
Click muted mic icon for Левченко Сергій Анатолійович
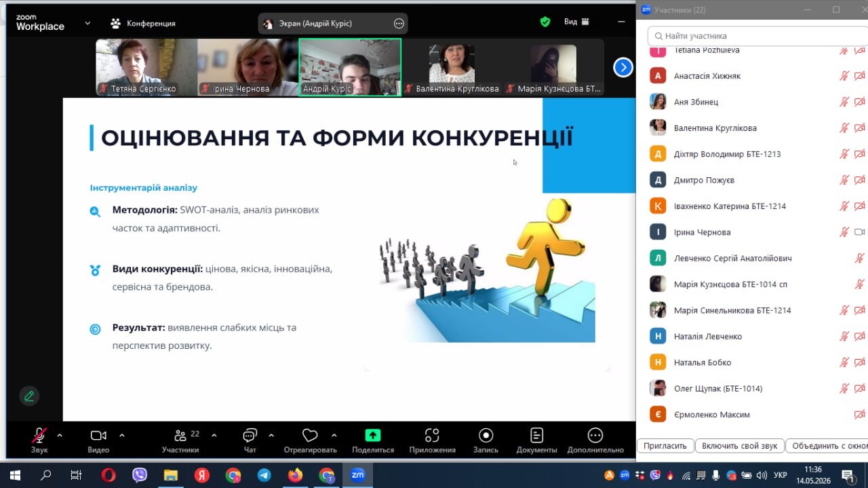click(x=860, y=258)
